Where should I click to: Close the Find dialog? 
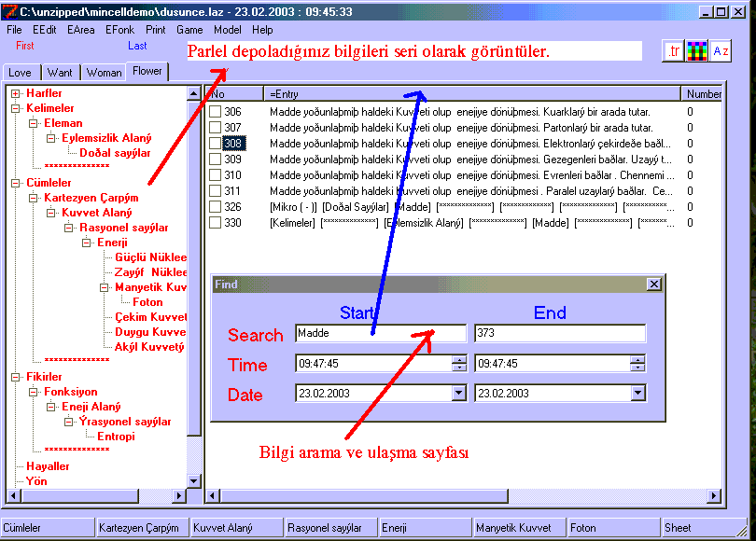coord(653,284)
